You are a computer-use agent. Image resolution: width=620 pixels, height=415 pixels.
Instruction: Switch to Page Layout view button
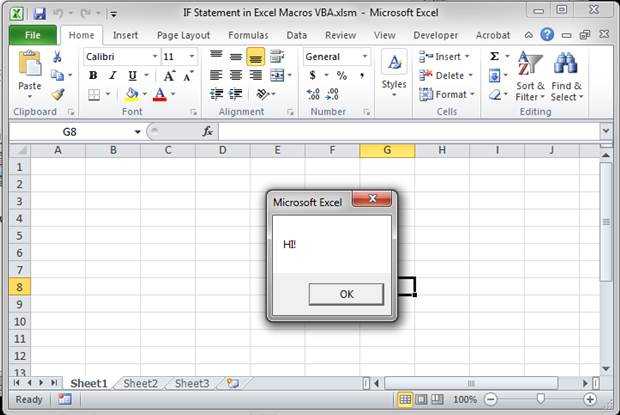coord(421,400)
